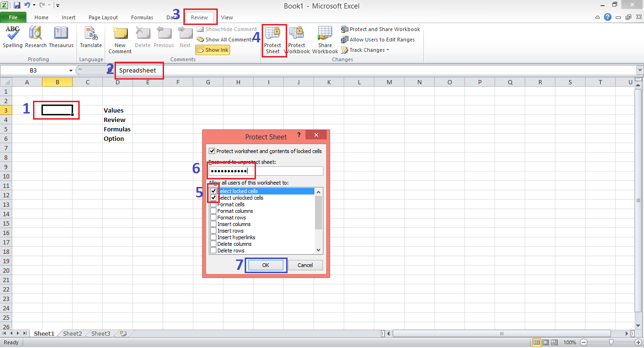Uncheck Protect worksheet and contents of locked cells
The width and height of the screenshot is (644, 348).
pyautogui.click(x=212, y=151)
